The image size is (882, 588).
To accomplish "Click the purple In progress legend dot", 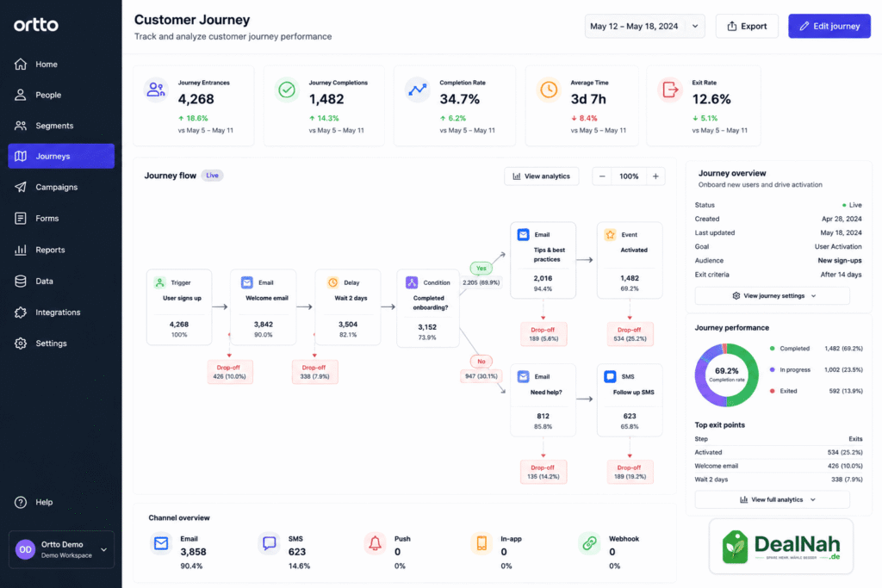I will [x=773, y=369].
